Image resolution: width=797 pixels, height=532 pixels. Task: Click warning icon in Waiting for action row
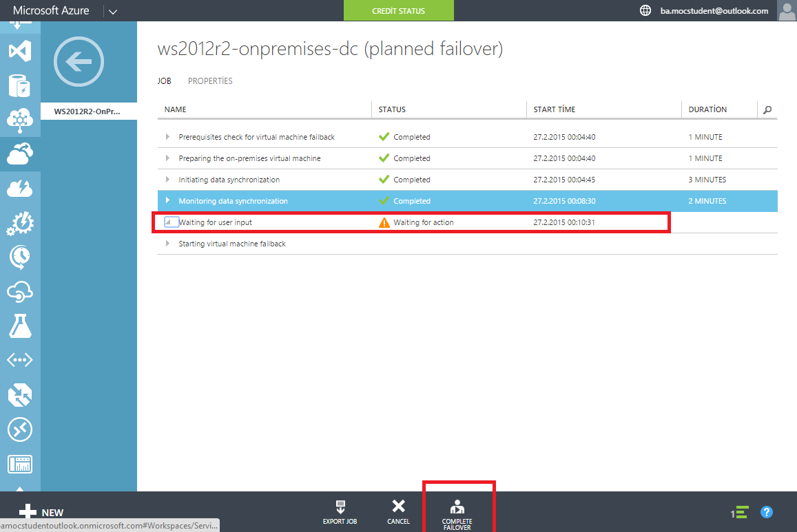point(384,222)
